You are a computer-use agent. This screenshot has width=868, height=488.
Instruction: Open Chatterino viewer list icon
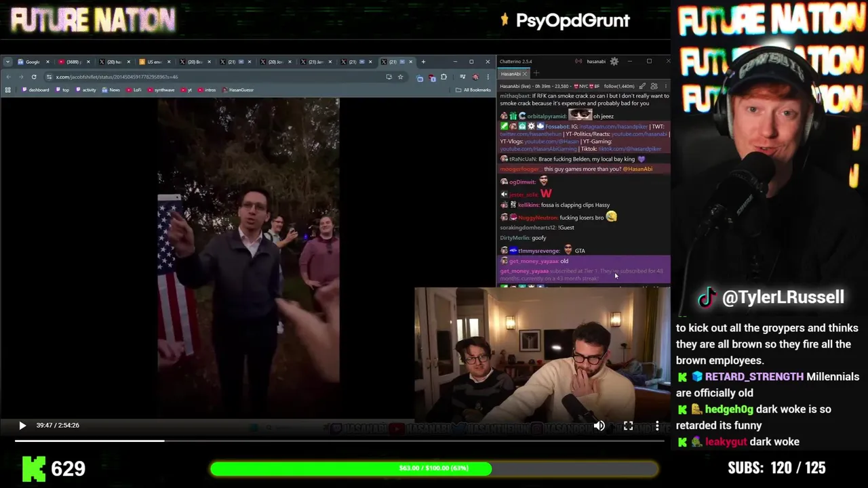pos(654,86)
